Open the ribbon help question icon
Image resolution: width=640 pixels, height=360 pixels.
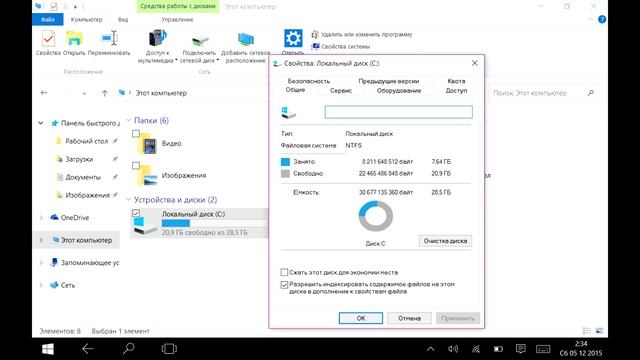click(x=602, y=20)
